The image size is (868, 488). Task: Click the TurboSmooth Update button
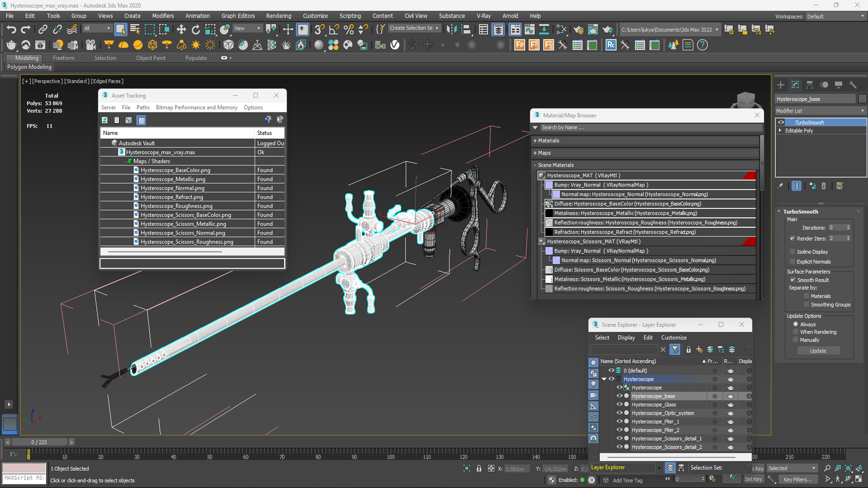[818, 351]
